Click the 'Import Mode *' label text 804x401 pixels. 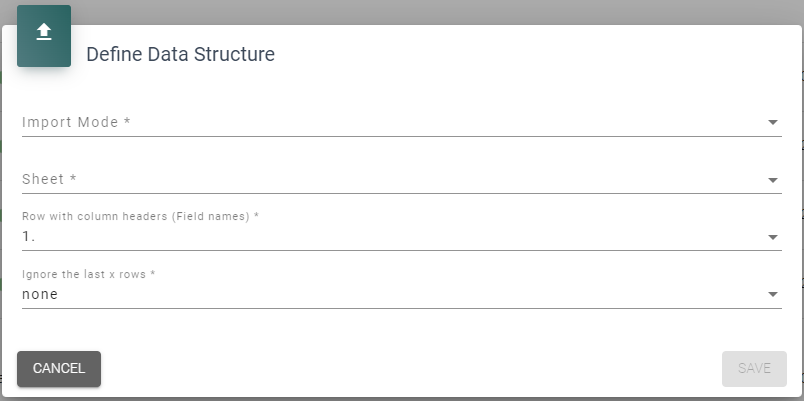tap(76, 122)
